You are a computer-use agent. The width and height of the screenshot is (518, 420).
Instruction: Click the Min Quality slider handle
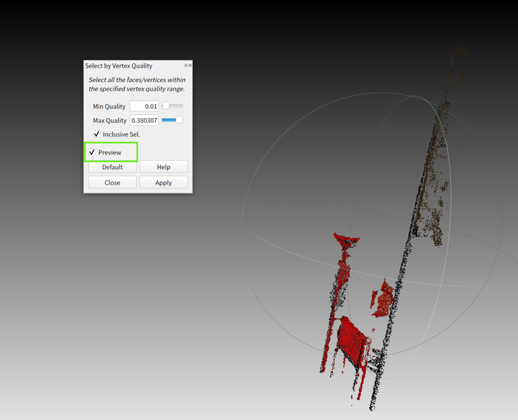pos(166,106)
